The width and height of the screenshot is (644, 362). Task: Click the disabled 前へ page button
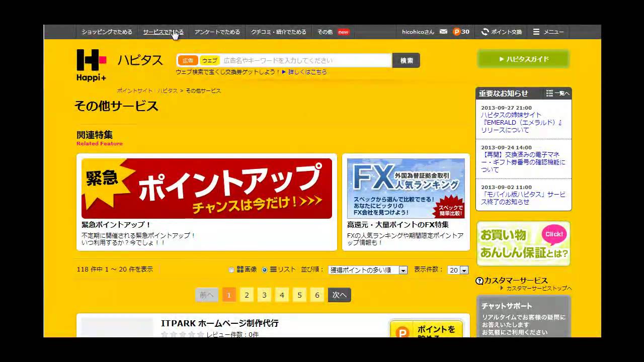point(207,295)
